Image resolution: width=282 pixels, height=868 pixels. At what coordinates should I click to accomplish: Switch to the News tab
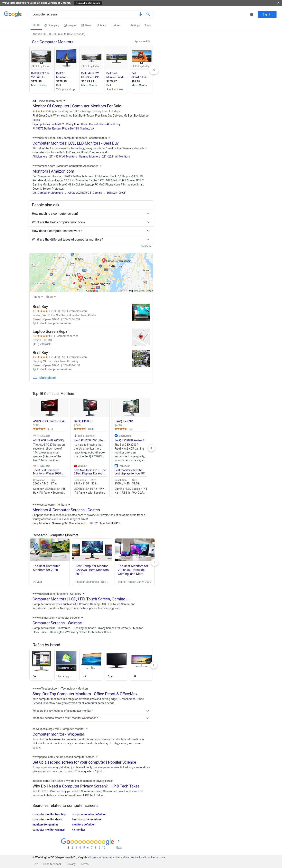point(86,25)
